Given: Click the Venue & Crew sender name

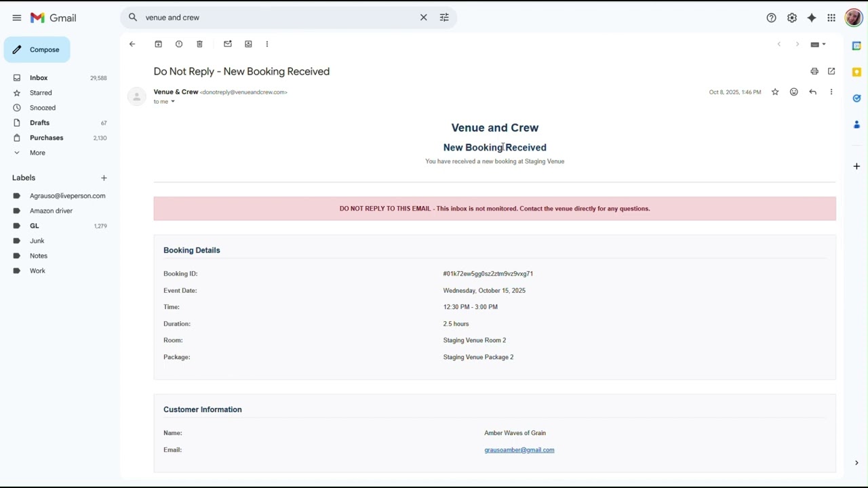Looking at the screenshot, I should [176, 92].
